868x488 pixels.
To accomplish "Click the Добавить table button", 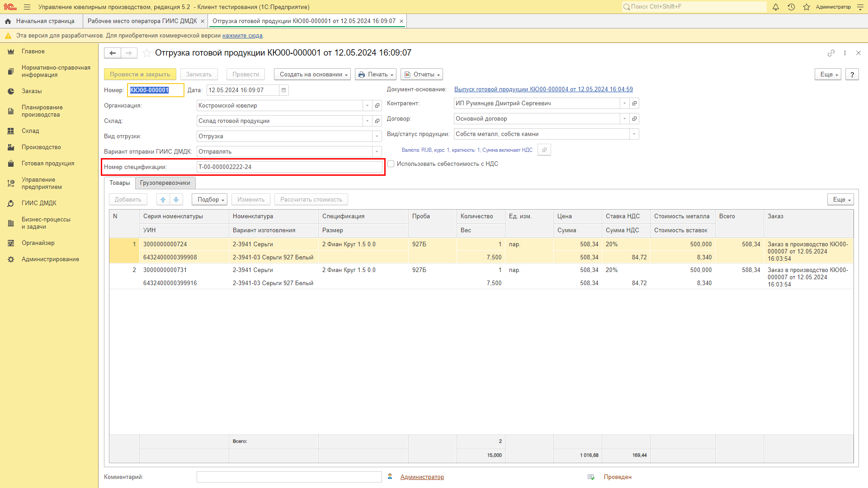I will pos(128,199).
